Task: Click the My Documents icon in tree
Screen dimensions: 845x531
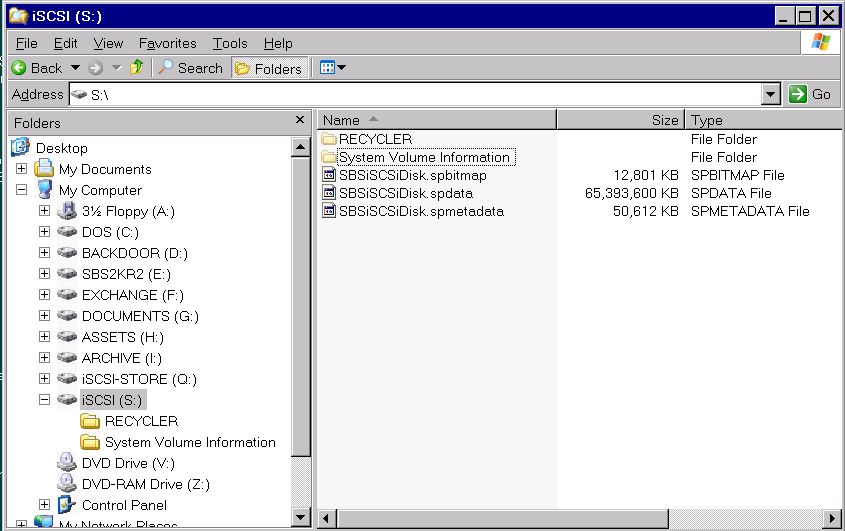Action: 44,168
